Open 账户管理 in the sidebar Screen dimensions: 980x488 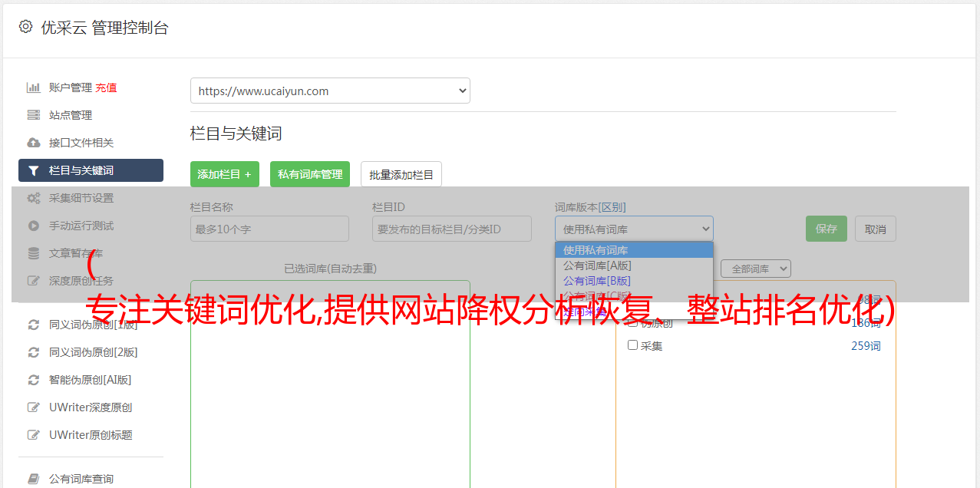click(x=71, y=87)
